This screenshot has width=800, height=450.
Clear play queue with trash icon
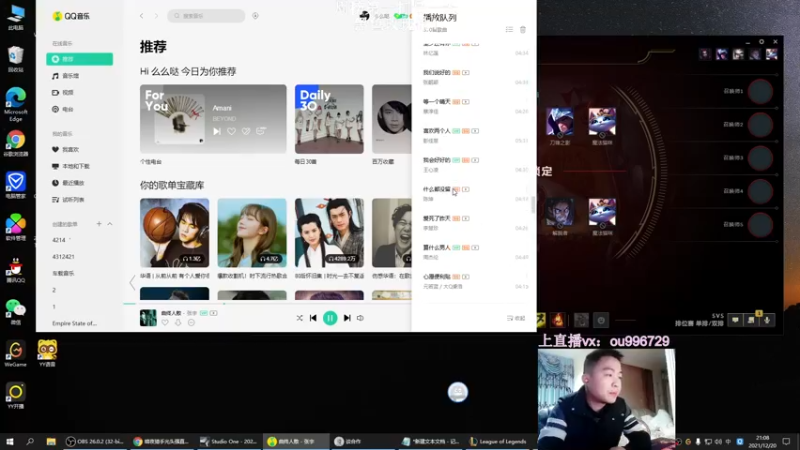pos(523,30)
